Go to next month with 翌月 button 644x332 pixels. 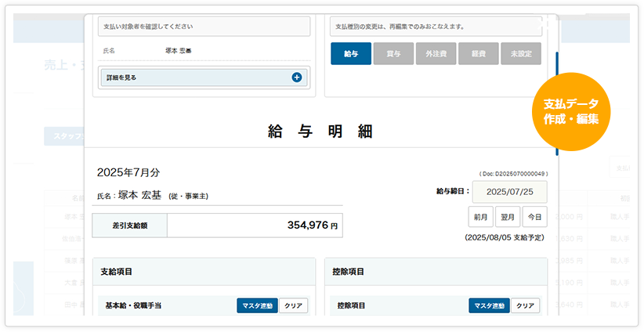[x=508, y=217]
